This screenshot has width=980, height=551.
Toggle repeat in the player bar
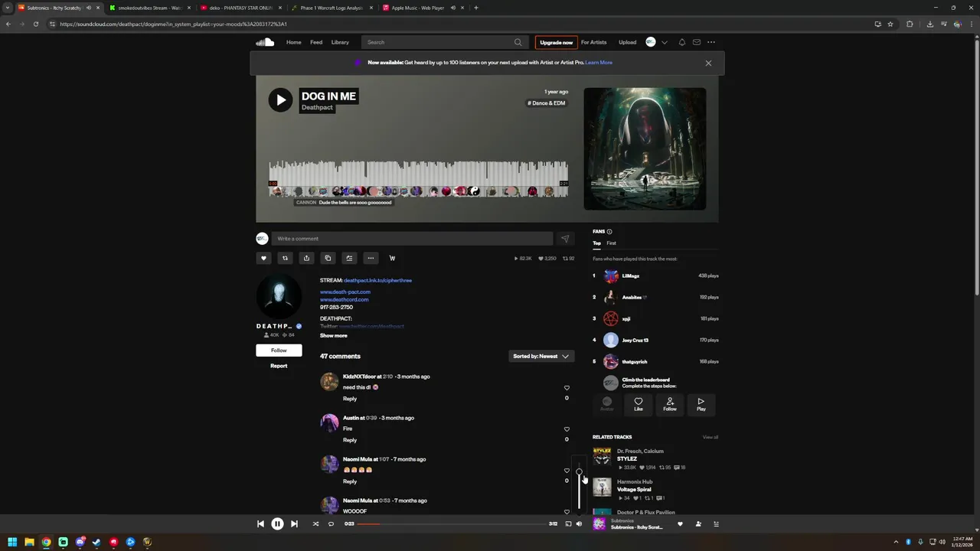(x=331, y=524)
